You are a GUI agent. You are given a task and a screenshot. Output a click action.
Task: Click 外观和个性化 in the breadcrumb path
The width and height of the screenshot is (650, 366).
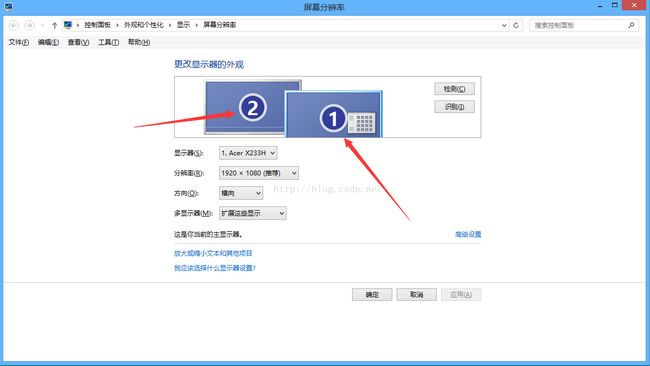(143, 25)
